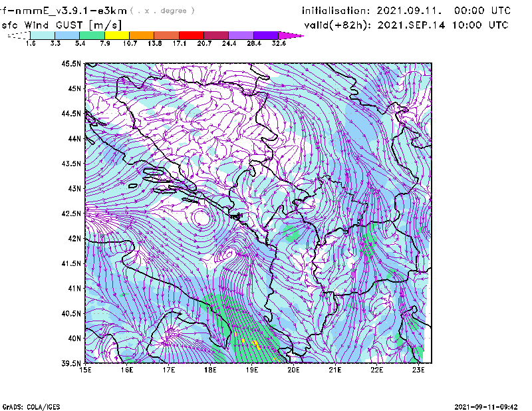Click the '41.5N' latitude label

(x=71, y=263)
